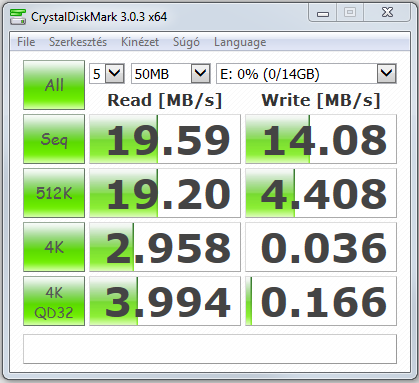Image resolution: width=419 pixels, height=383 pixels.
Task: Click the CrystalDiskMark app icon in title bar
Action: pyautogui.click(x=18, y=17)
